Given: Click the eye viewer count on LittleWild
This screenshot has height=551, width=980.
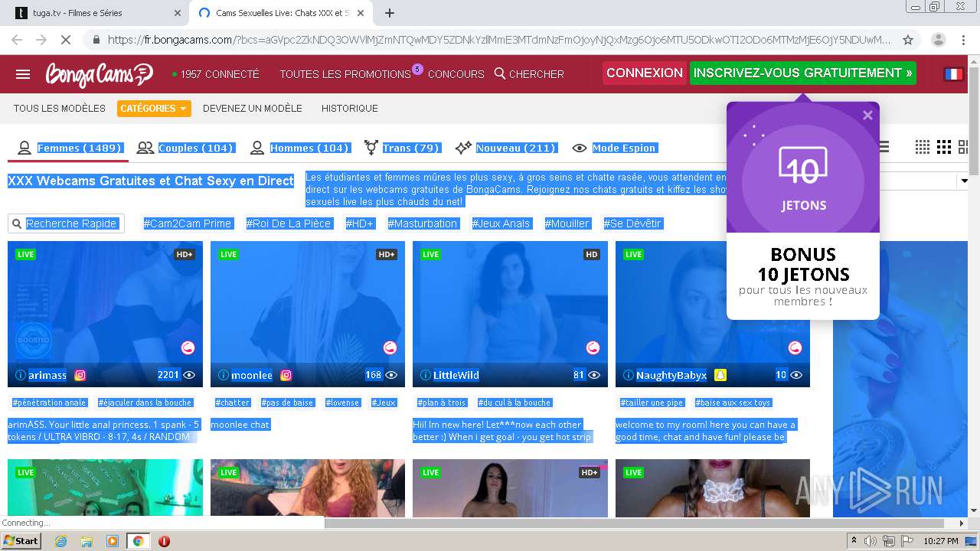Looking at the screenshot, I should 593,375.
